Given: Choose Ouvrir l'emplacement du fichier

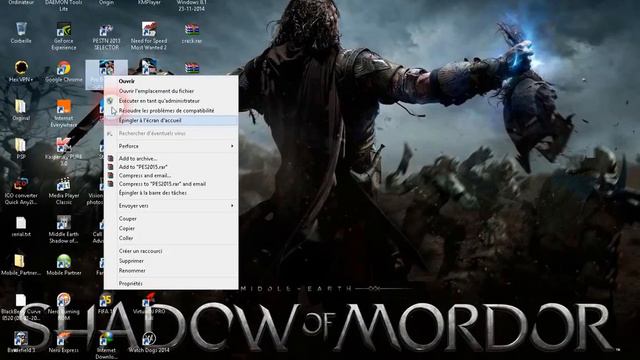Looking at the screenshot, I should (x=171, y=91).
